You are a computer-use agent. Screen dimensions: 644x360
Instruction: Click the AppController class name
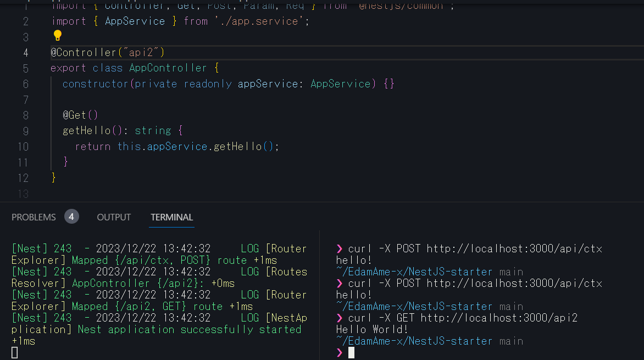(168, 68)
